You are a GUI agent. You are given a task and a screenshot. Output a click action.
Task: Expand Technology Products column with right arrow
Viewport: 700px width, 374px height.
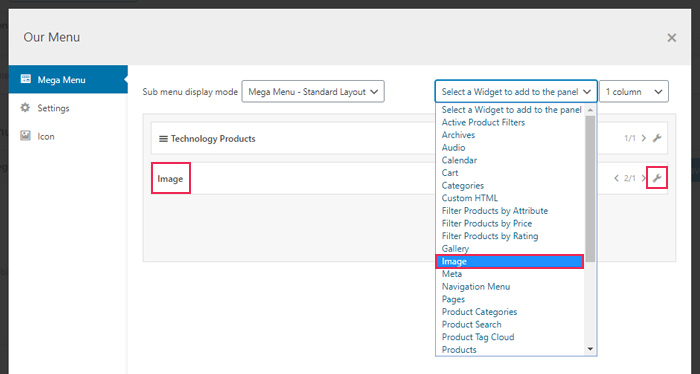[643, 138]
